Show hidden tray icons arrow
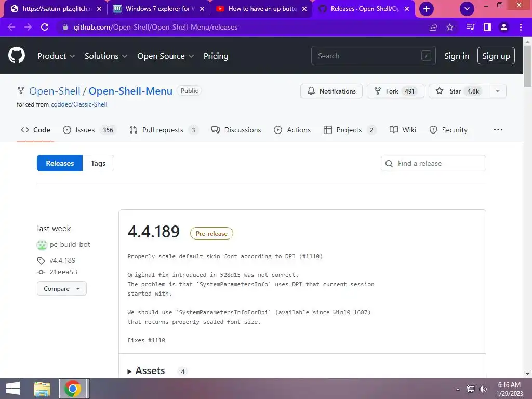Screen dimensions: 532x399 point(458,389)
